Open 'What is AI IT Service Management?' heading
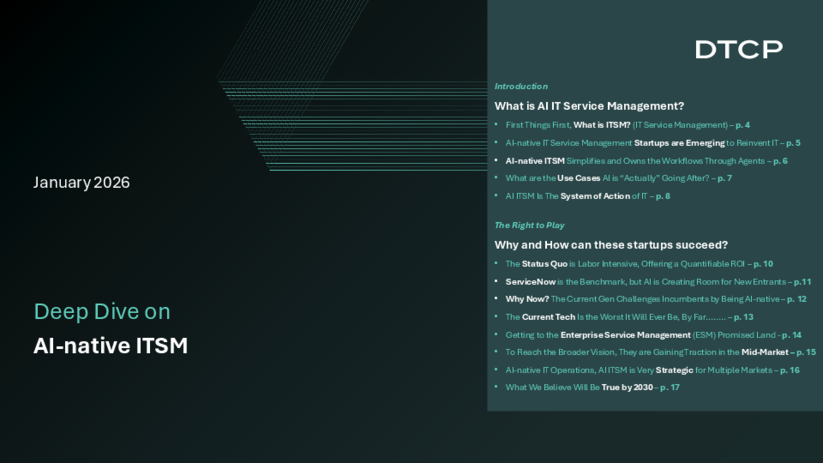This screenshot has width=823, height=463. coord(589,105)
